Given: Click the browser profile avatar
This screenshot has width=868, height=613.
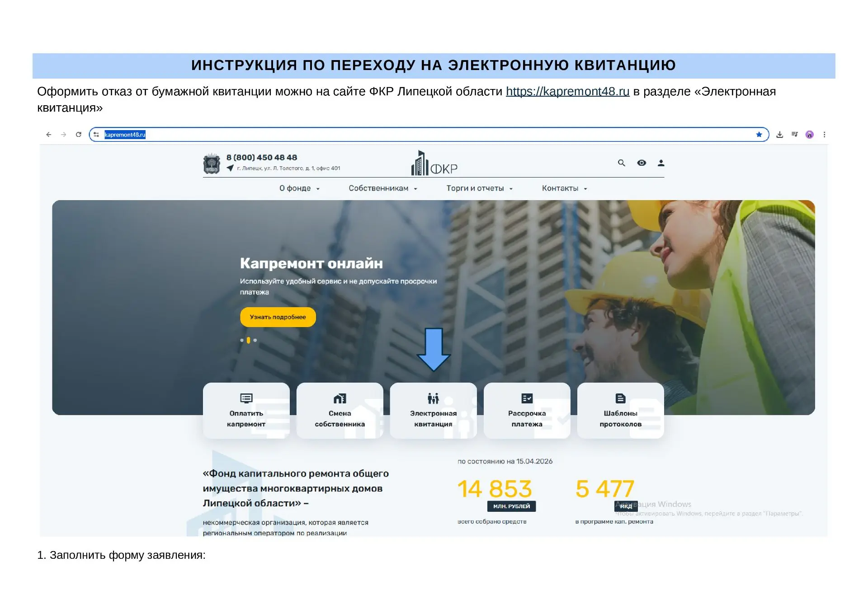Looking at the screenshot, I should (x=810, y=135).
